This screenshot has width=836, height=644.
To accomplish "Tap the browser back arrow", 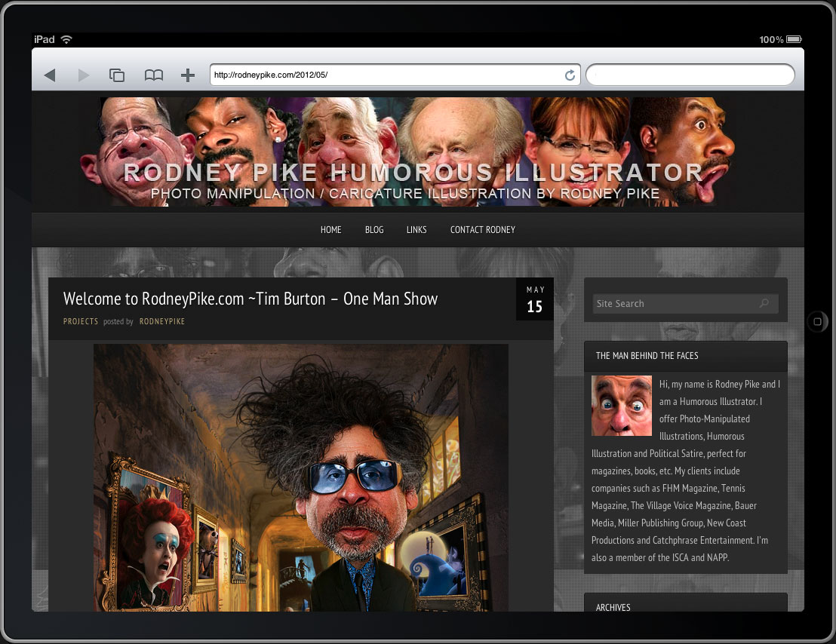I will click(x=50, y=75).
